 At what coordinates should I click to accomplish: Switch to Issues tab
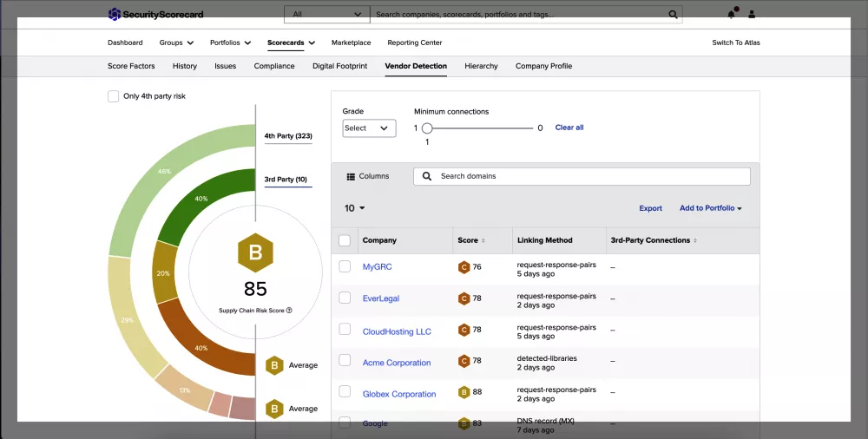(226, 66)
